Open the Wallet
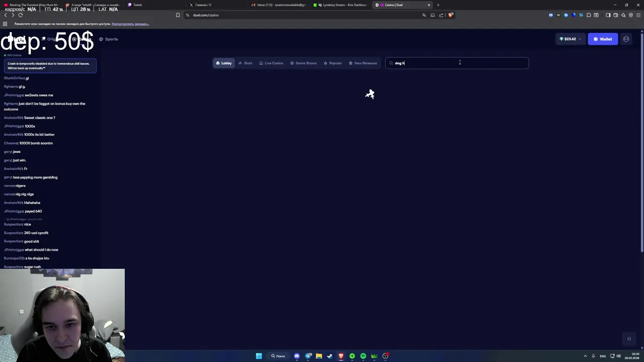Image resolution: width=644 pixels, height=362 pixels. (603, 39)
